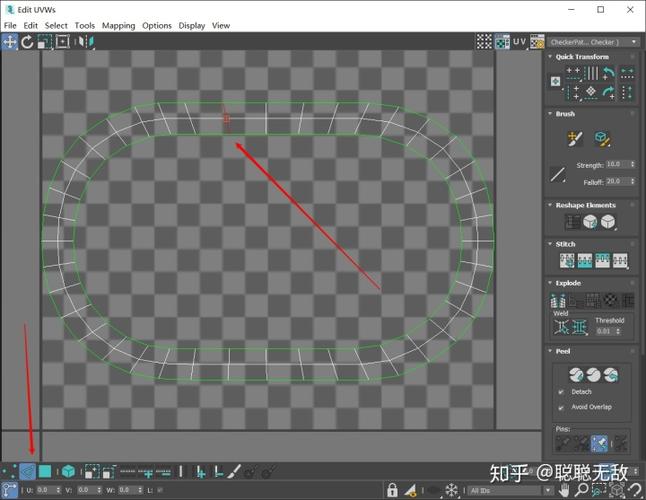Click the highlighted Pin Selected icon
646x500 pixels.
[x=599, y=444]
